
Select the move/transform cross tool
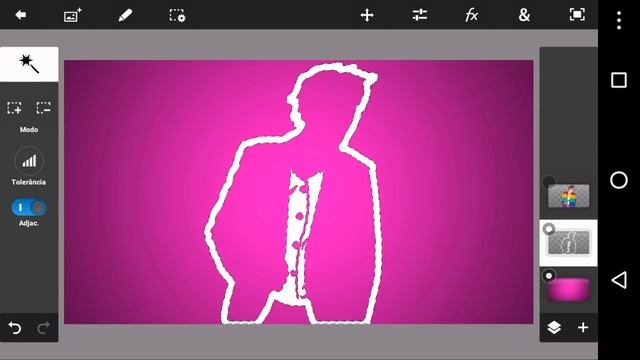coord(367,15)
